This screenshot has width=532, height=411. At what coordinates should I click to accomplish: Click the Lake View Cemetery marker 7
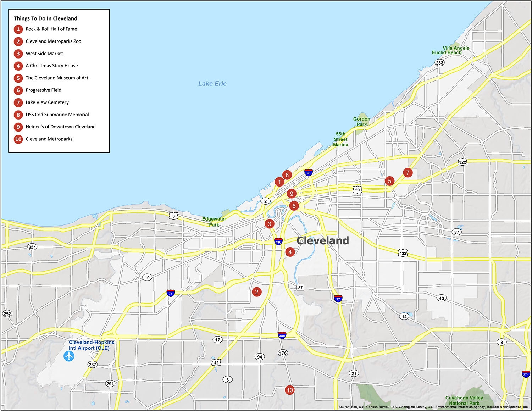click(x=408, y=173)
